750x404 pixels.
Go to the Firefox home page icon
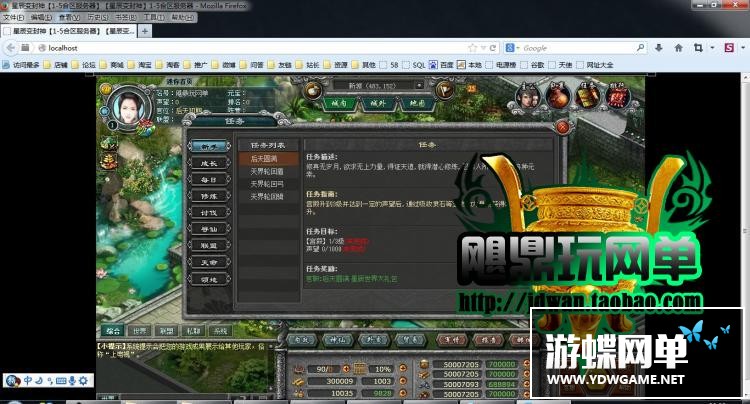[x=678, y=48]
